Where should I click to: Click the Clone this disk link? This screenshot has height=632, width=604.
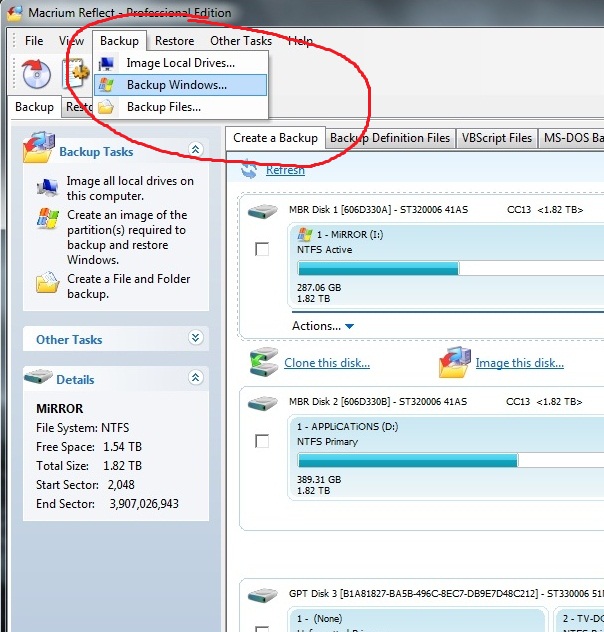(326, 363)
